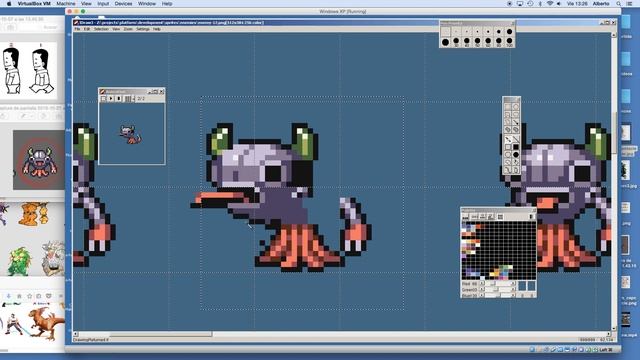Viewport: 640px width, 360px height.
Task: Select the filled rectangle tool
Action: pyautogui.click(x=516, y=147)
